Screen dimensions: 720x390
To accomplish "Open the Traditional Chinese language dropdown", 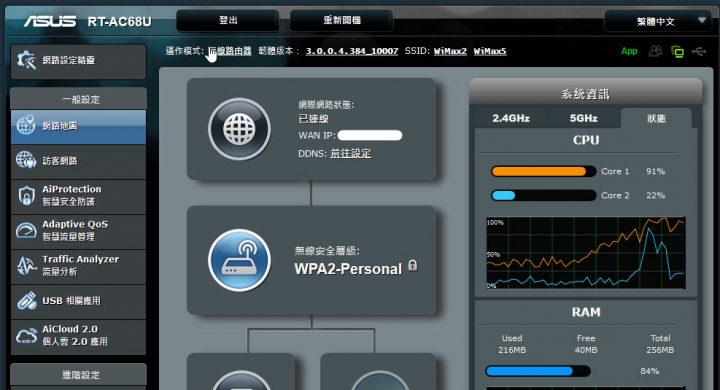I will pos(658,21).
